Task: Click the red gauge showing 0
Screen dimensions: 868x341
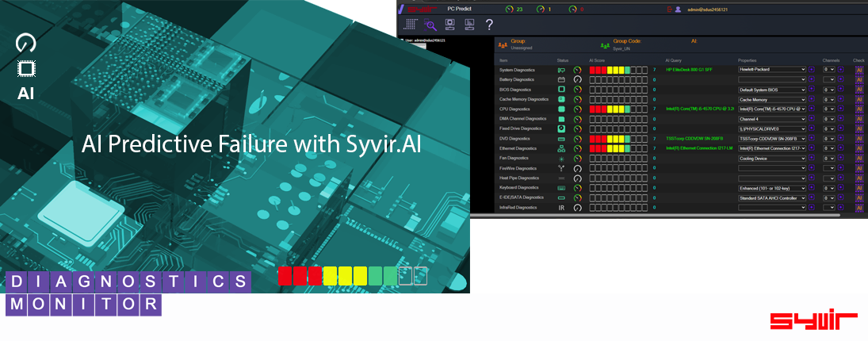Action: click(x=573, y=10)
